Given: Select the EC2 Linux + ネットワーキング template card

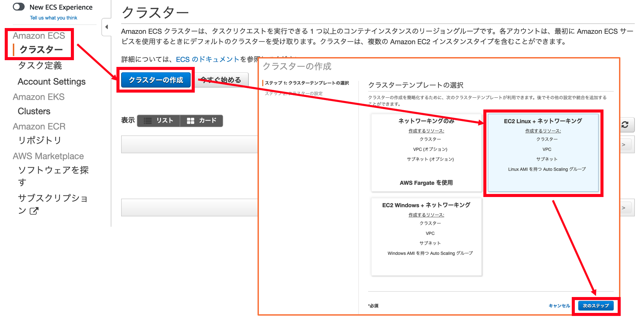Looking at the screenshot, I should [543, 153].
